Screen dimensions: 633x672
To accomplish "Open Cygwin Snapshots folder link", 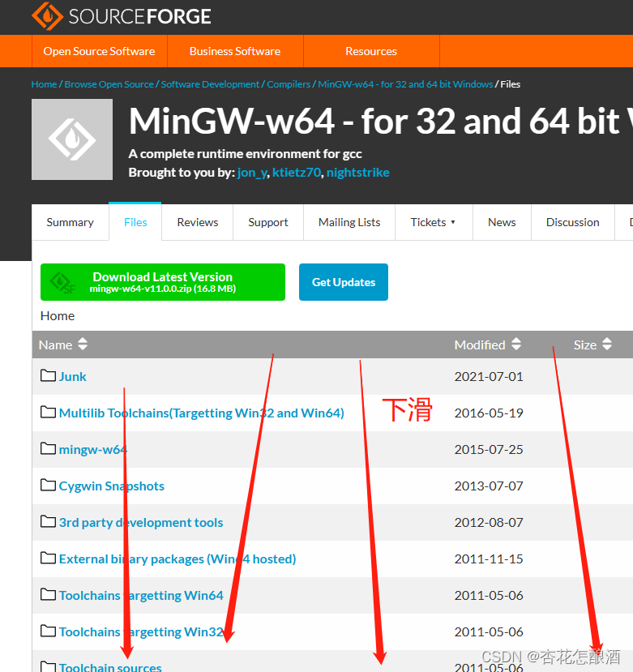I will tap(111, 486).
